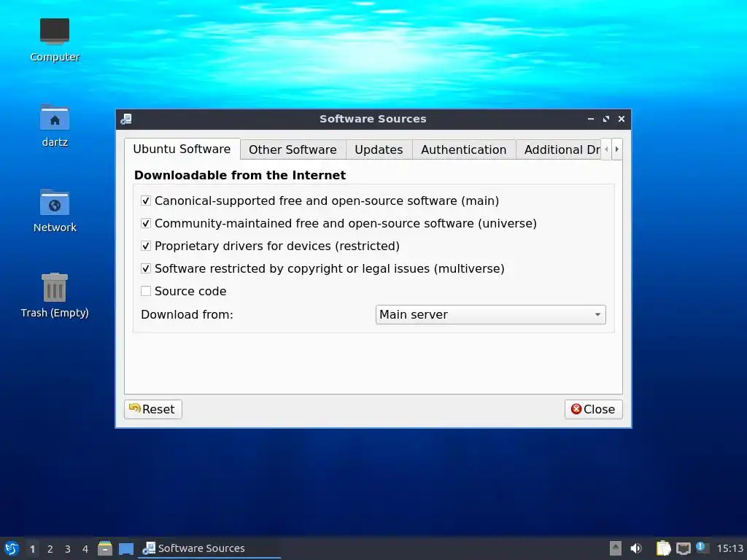
Task: Click the Reset button
Action: tap(153, 410)
